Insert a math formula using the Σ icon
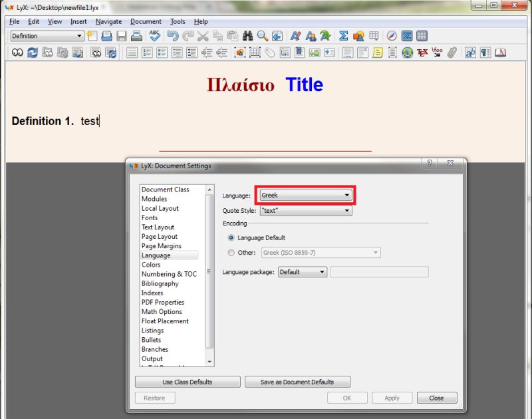 click(343, 36)
